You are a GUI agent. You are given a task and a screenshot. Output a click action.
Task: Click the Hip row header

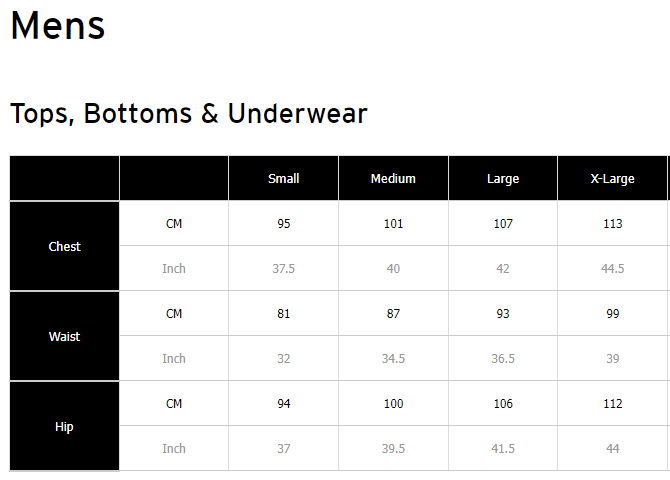point(65,426)
